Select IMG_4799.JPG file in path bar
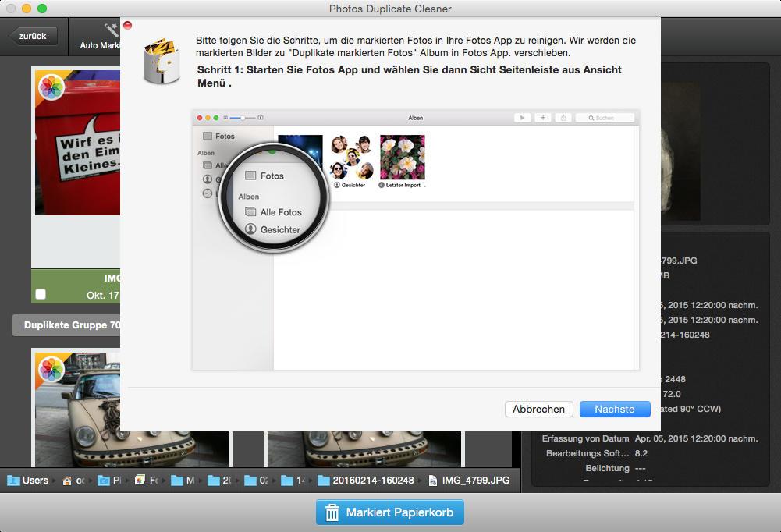781x532 pixels. [x=469, y=481]
